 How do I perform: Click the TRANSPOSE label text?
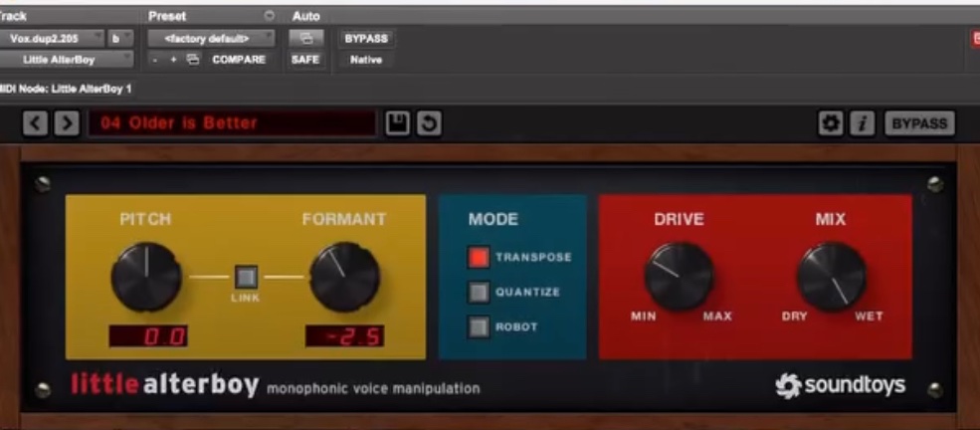click(x=533, y=257)
